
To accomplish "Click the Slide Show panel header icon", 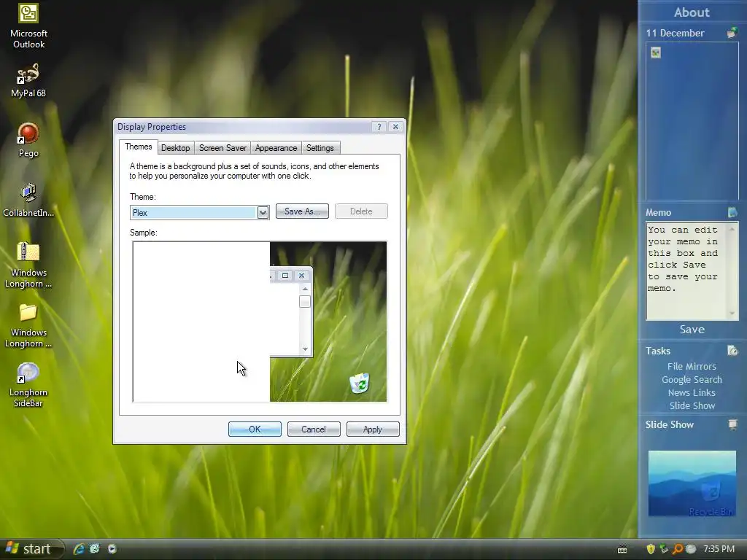I will click(732, 424).
